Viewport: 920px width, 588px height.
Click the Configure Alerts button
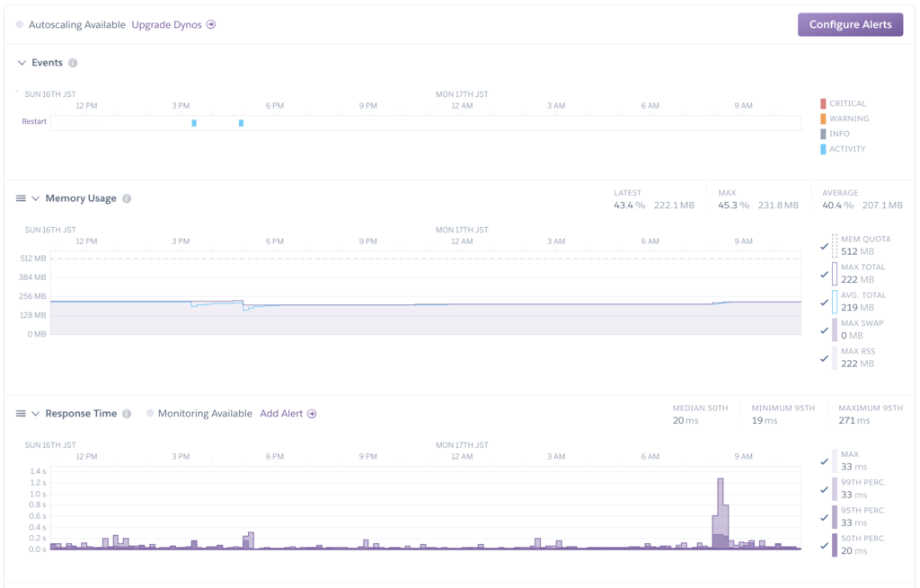[x=850, y=24]
